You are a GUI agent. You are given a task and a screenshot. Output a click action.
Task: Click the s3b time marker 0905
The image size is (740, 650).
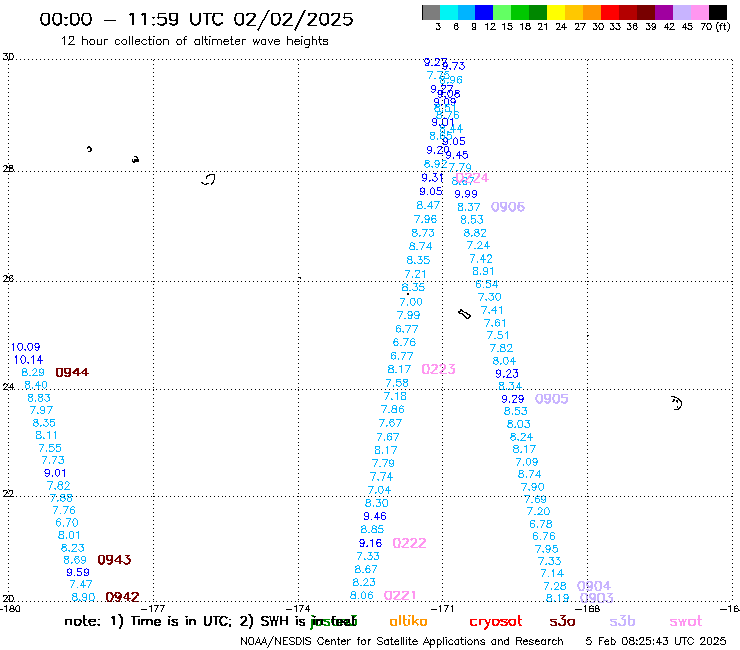(552, 399)
